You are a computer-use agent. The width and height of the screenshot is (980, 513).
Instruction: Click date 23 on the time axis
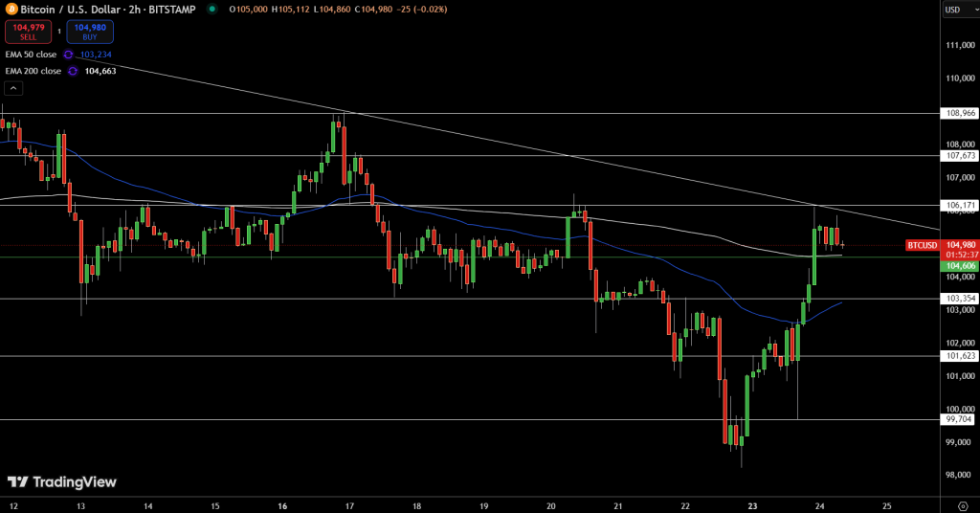(752, 506)
